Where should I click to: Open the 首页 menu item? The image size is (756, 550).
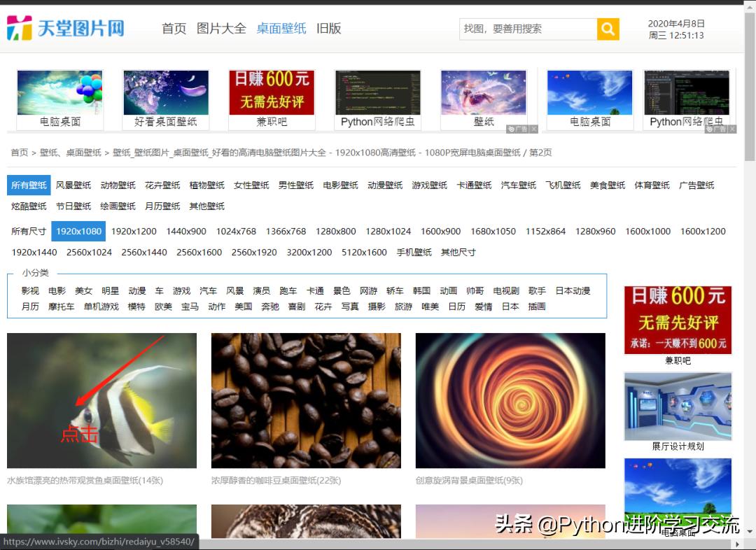[174, 29]
